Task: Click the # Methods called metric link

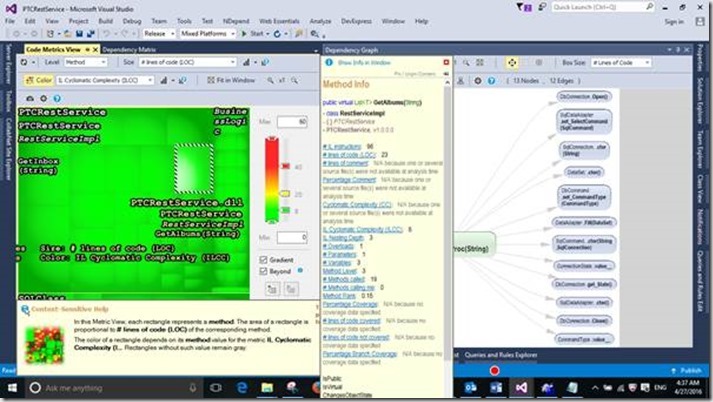Action: tap(344, 279)
